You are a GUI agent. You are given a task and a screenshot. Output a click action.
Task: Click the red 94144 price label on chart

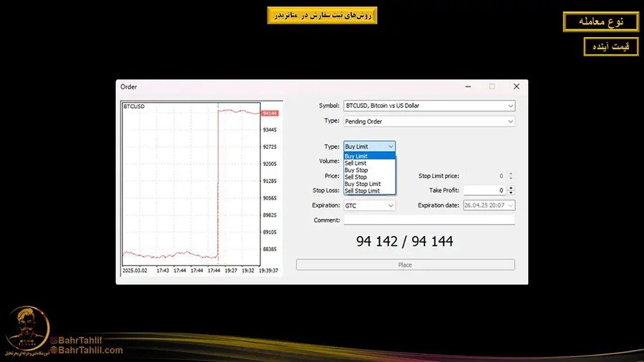point(270,113)
